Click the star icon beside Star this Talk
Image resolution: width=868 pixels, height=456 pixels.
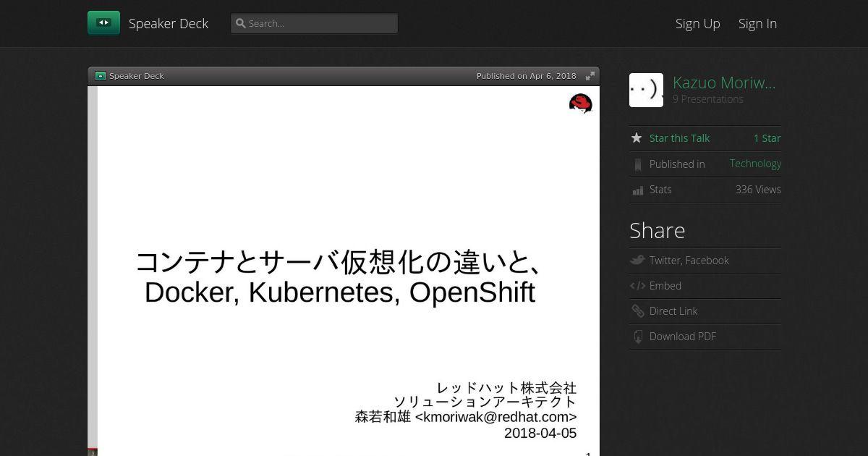click(637, 138)
